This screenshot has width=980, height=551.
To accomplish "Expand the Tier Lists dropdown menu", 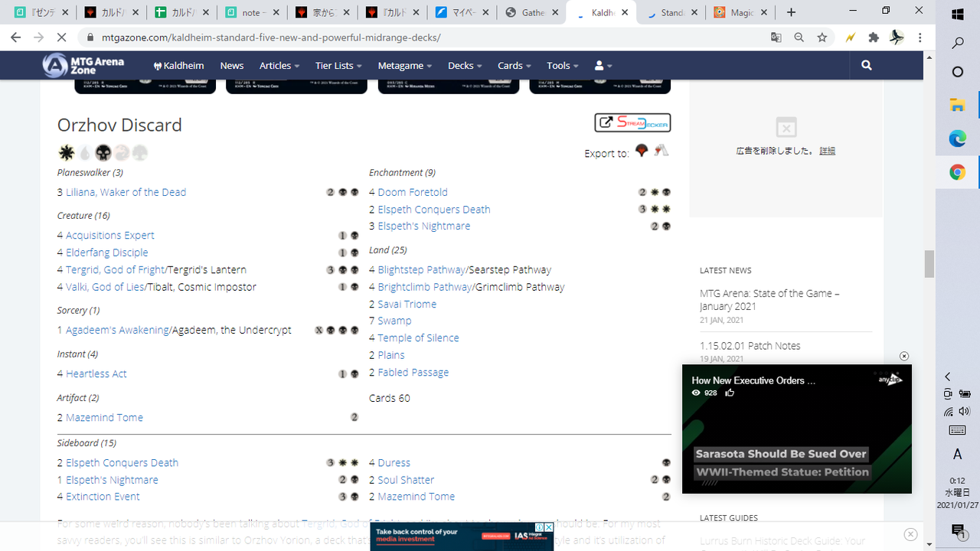I will (x=338, y=66).
